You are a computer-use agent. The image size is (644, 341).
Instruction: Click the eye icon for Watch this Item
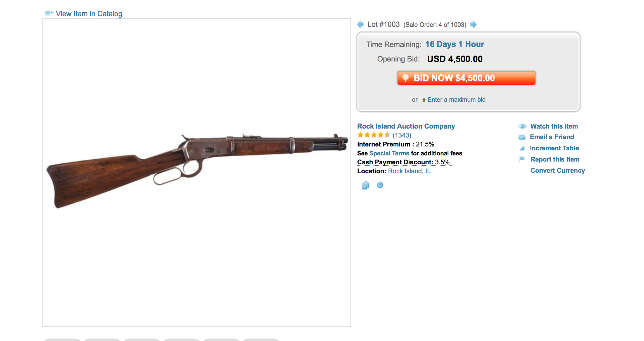pyautogui.click(x=522, y=126)
